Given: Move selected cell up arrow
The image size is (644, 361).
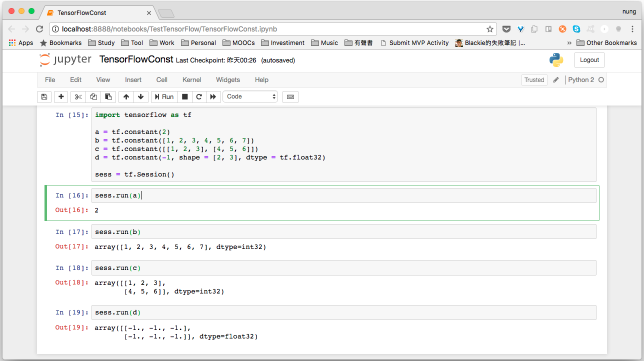Looking at the screenshot, I should (126, 96).
